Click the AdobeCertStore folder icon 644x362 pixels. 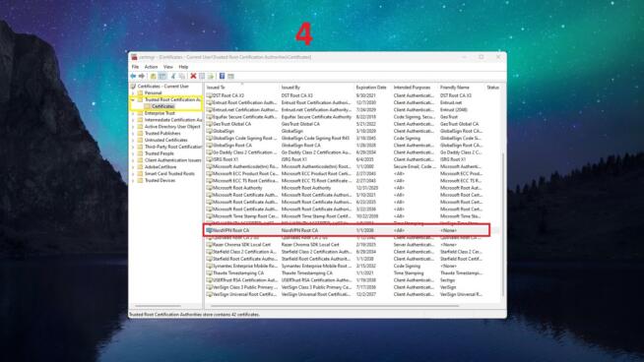[x=140, y=167]
